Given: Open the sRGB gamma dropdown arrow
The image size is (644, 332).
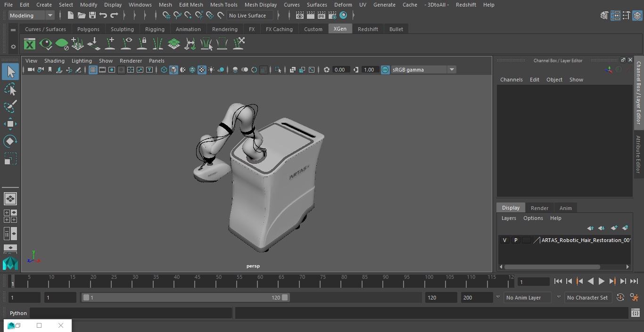Looking at the screenshot, I should 452,70.
